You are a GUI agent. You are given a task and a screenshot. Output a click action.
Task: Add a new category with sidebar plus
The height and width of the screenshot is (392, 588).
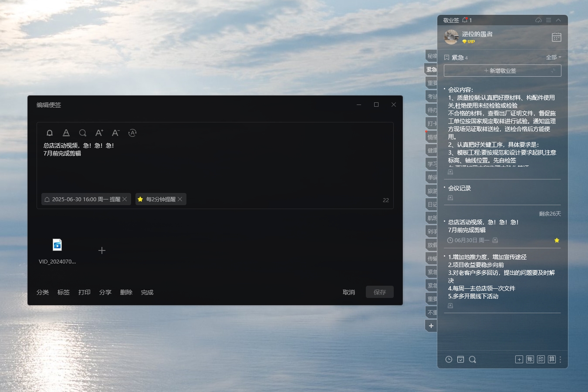(x=431, y=326)
